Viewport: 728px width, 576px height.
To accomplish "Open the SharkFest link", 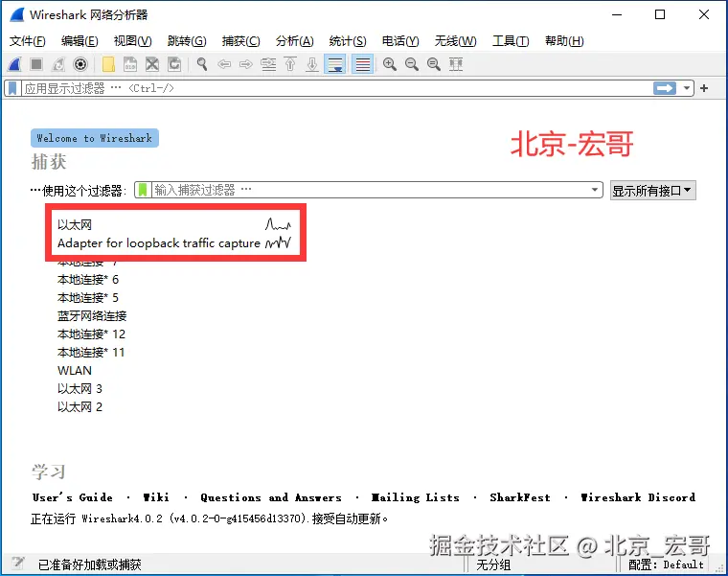I will (x=520, y=497).
